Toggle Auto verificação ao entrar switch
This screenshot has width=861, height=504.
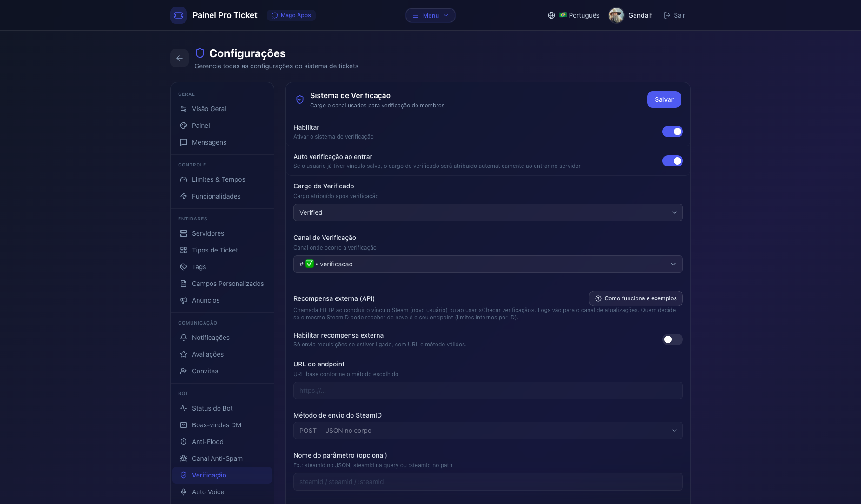[x=672, y=161]
